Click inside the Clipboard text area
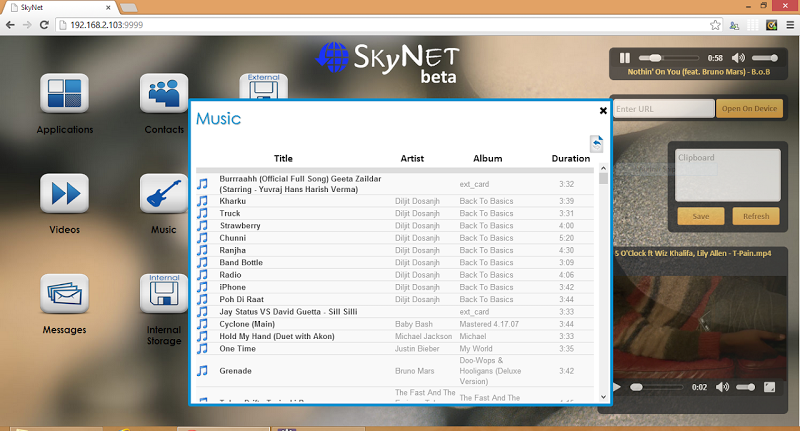Viewport: 800px width, 431px height. click(x=728, y=175)
